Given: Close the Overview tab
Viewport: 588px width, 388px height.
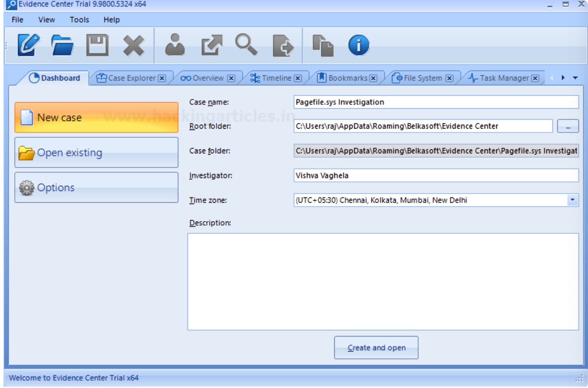Looking at the screenshot, I should click(x=231, y=78).
